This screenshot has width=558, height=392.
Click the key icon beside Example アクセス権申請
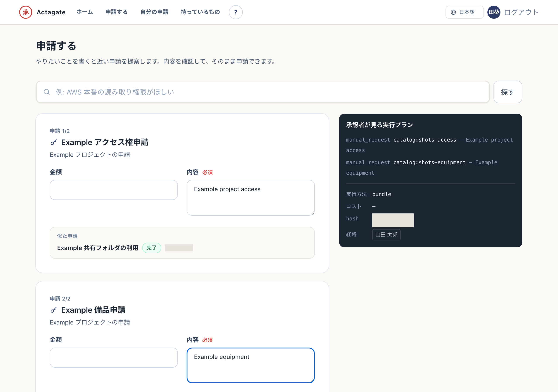click(x=53, y=142)
